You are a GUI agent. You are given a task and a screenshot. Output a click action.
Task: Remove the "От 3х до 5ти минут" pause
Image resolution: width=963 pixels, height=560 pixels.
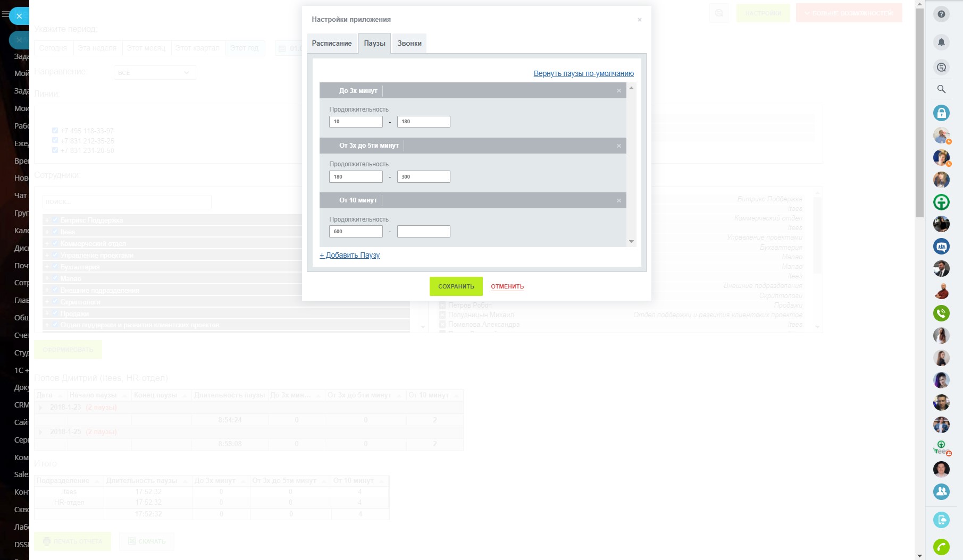coord(619,146)
